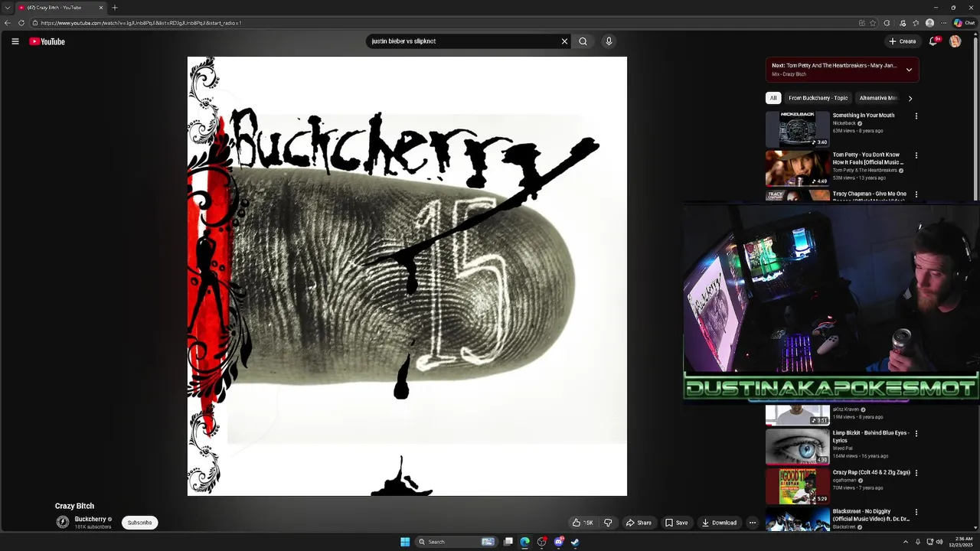Go back in the browser
The height and width of the screenshot is (551, 980).
coord(8,23)
